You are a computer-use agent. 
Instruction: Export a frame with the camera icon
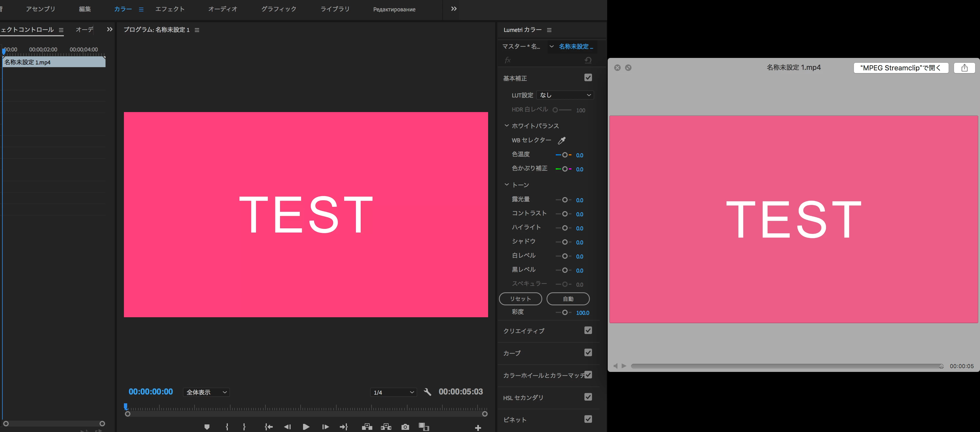click(x=405, y=427)
